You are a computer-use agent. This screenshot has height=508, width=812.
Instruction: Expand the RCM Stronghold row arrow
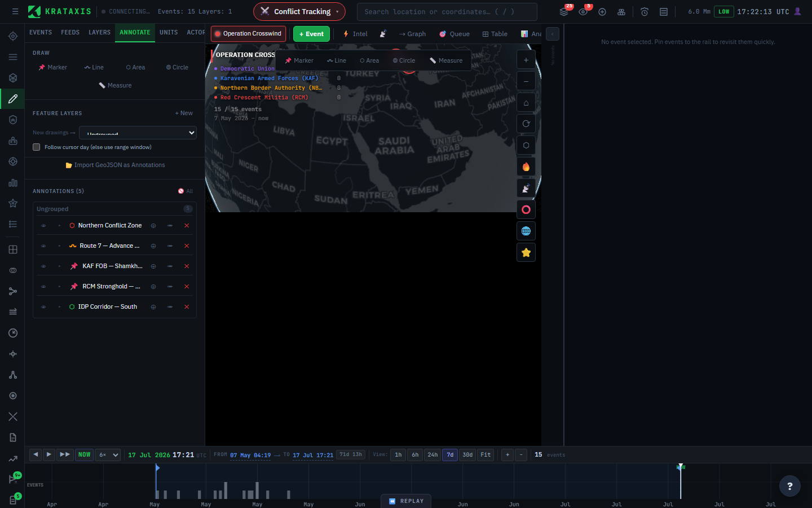(x=59, y=287)
